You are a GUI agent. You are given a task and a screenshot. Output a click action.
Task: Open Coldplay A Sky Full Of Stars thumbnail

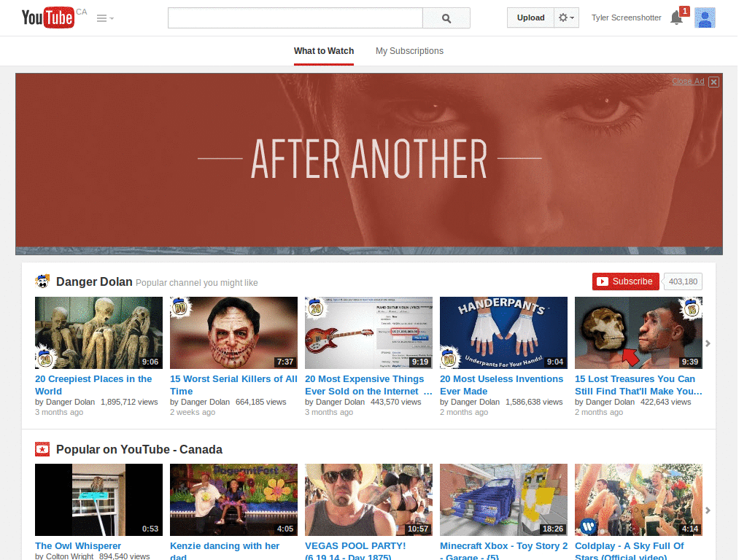[x=638, y=500]
